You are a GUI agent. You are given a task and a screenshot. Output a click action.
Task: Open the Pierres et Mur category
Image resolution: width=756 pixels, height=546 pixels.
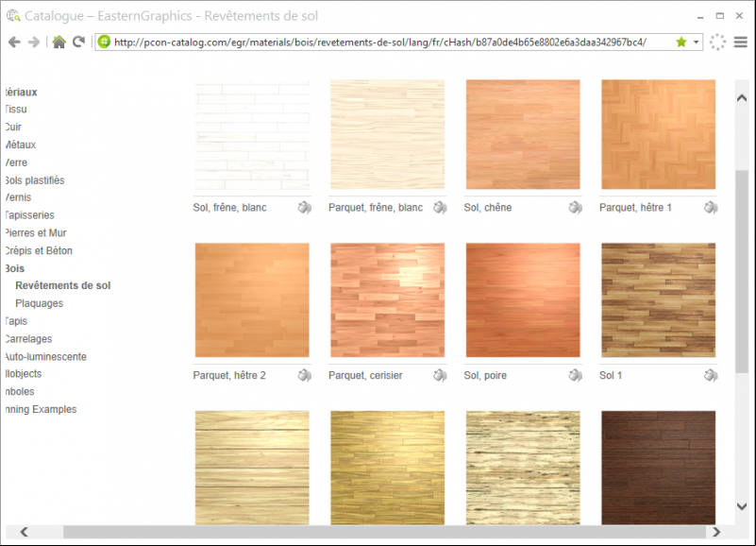(x=36, y=233)
